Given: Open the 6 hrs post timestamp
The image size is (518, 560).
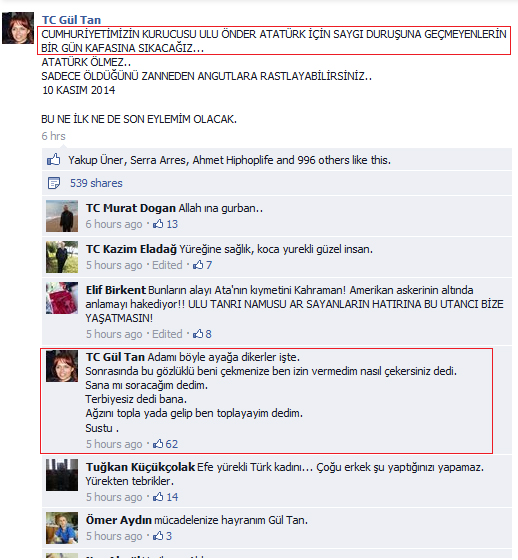Looking at the screenshot, I should [54, 136].
